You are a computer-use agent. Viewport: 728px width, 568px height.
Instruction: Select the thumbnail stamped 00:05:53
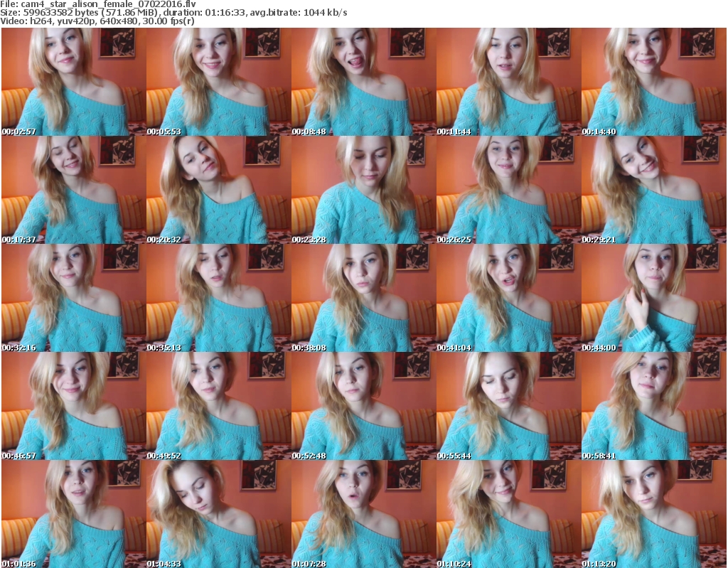[219, 82]
